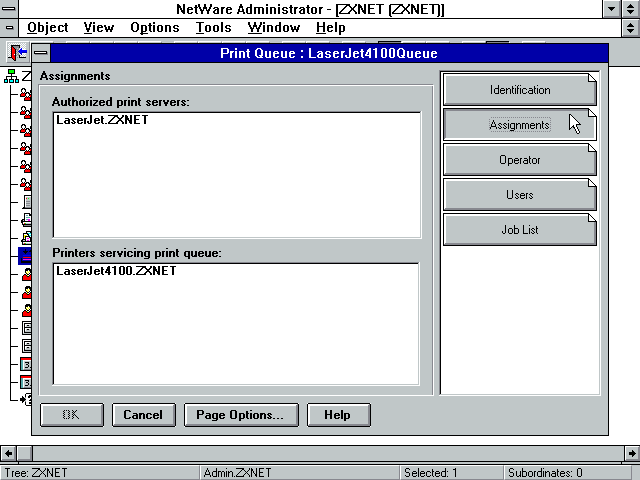The width and height of the screenshot is (640, 480).
Task: Open the Window menu
Action: point(274,28)
